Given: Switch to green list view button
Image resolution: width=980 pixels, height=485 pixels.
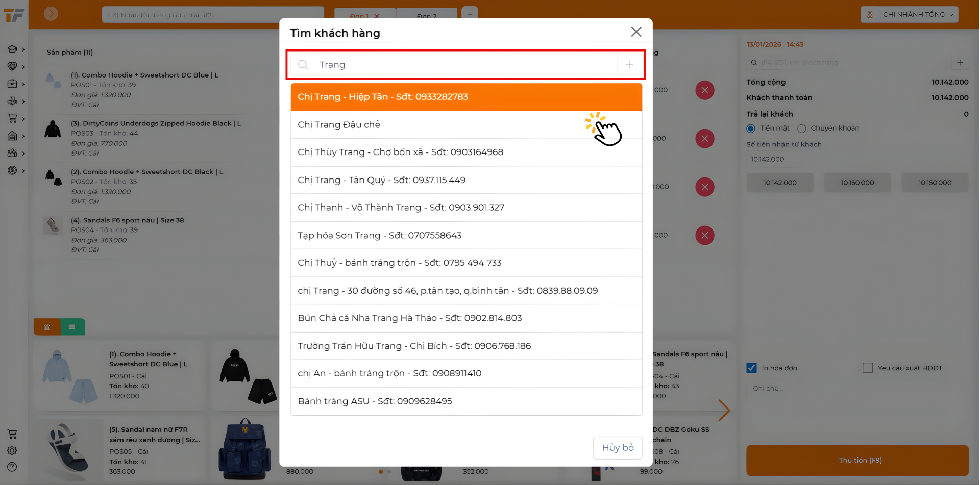Looking at the screenshot, I should (x=72, y=327).
